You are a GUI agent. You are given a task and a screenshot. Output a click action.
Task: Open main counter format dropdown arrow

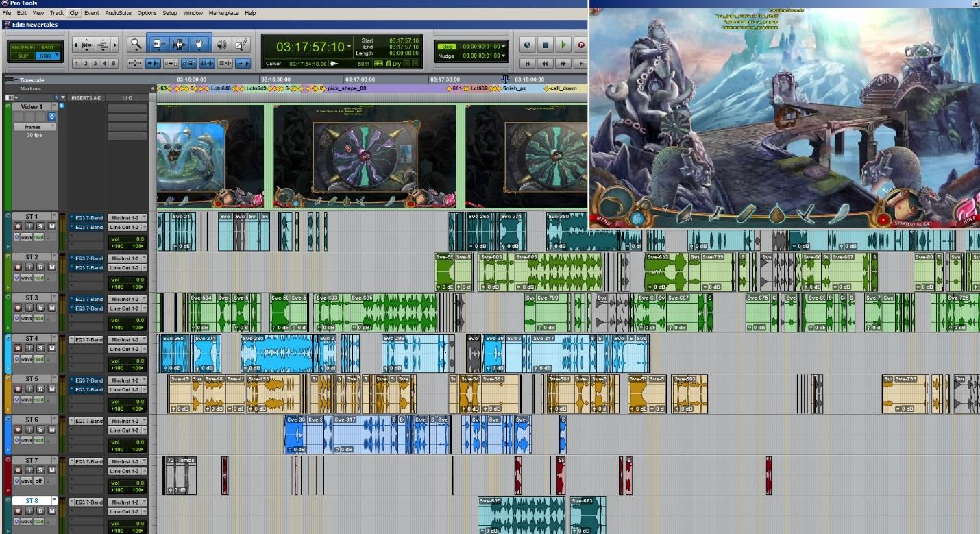350,46
